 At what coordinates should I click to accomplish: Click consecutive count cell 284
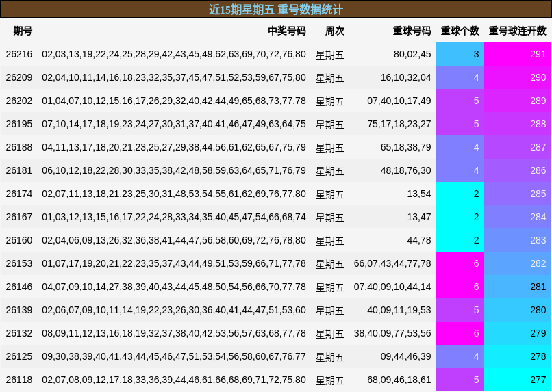[x=518, y=217]
